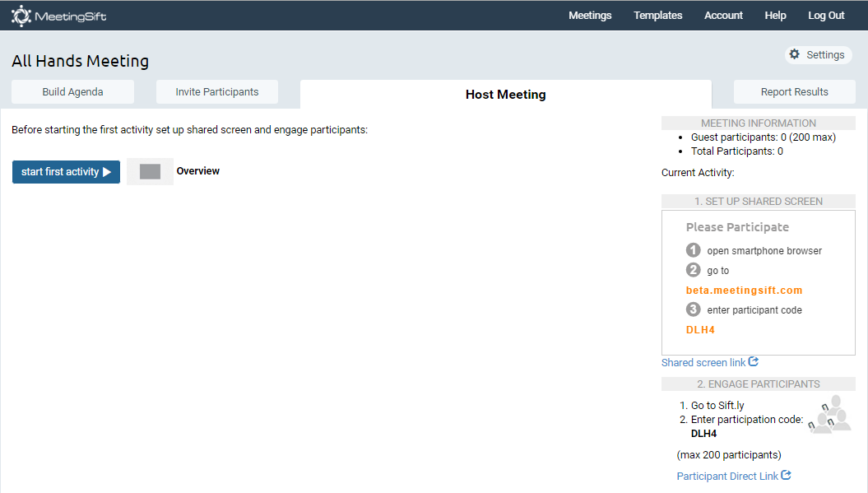Switch to the Build Agenda tab
Viewport: 868px width, 493px height.
tap(72, 92)
